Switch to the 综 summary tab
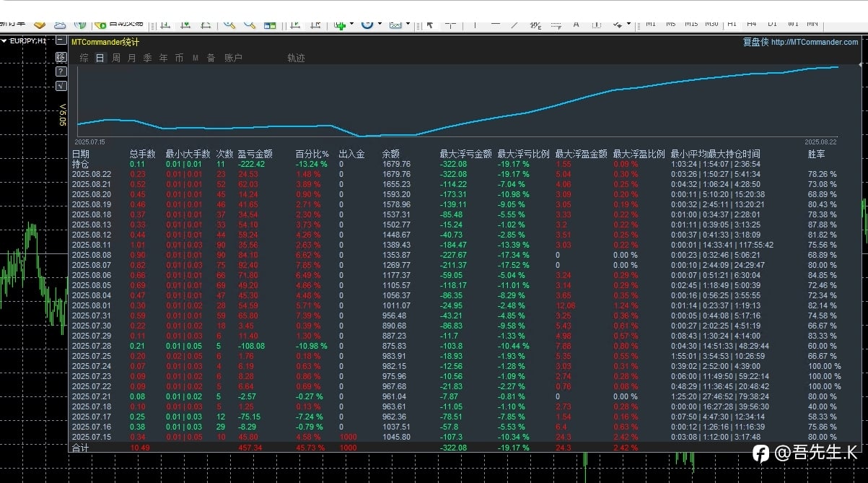Viewport: 868px width, 483px height. click(x=84, y=58)
